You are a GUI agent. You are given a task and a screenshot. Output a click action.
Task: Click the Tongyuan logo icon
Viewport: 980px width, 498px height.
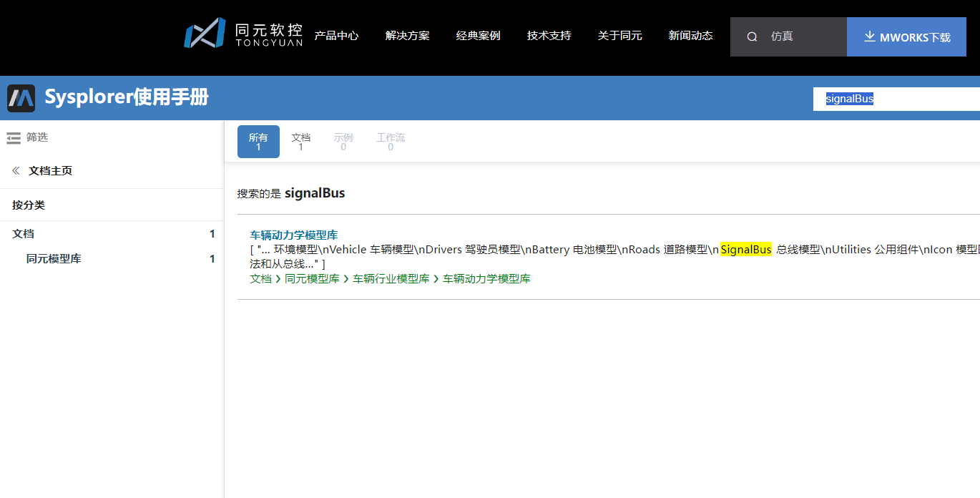point(205,33)
